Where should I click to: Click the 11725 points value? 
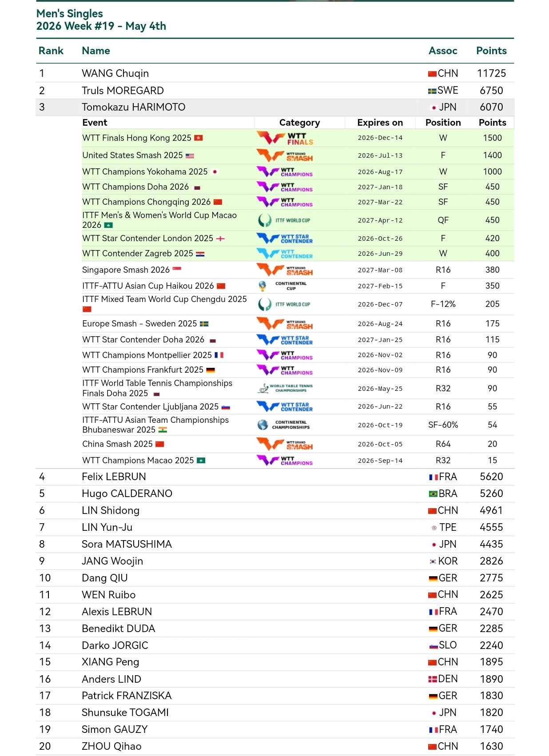pos(491,74)
